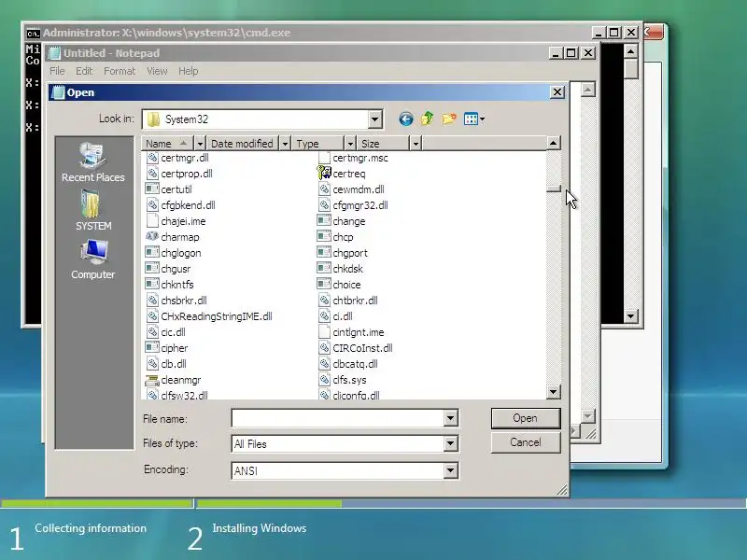Select the certreq file icon
The image size is (747, 560).
tap(324, 173)
